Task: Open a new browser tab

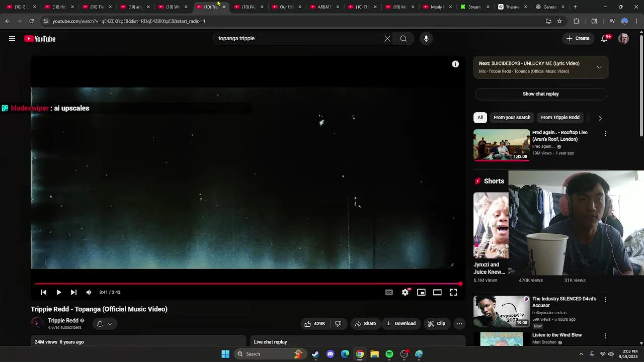Action: click(x=575, y=7)
